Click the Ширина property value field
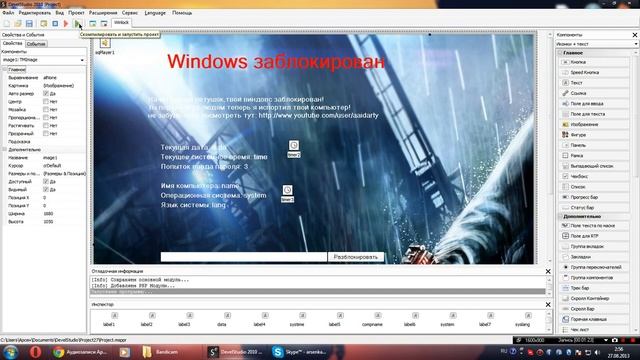This screenshot has height=360, width=640. coord(64,213)
